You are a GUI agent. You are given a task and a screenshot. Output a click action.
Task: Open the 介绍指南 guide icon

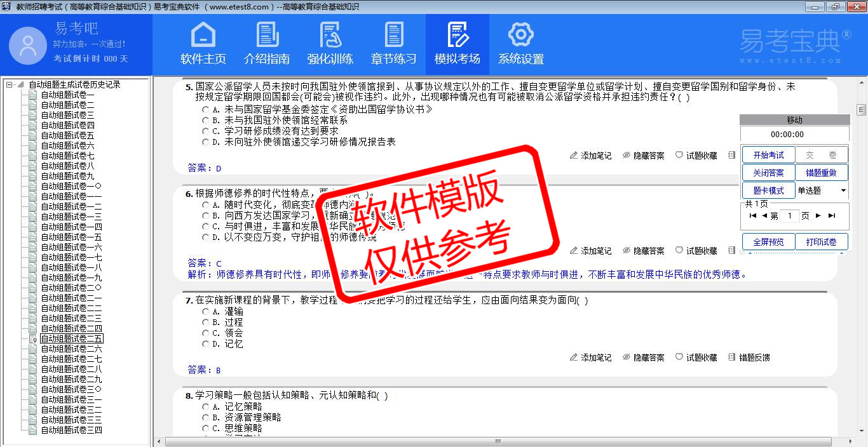click(267, 35)
